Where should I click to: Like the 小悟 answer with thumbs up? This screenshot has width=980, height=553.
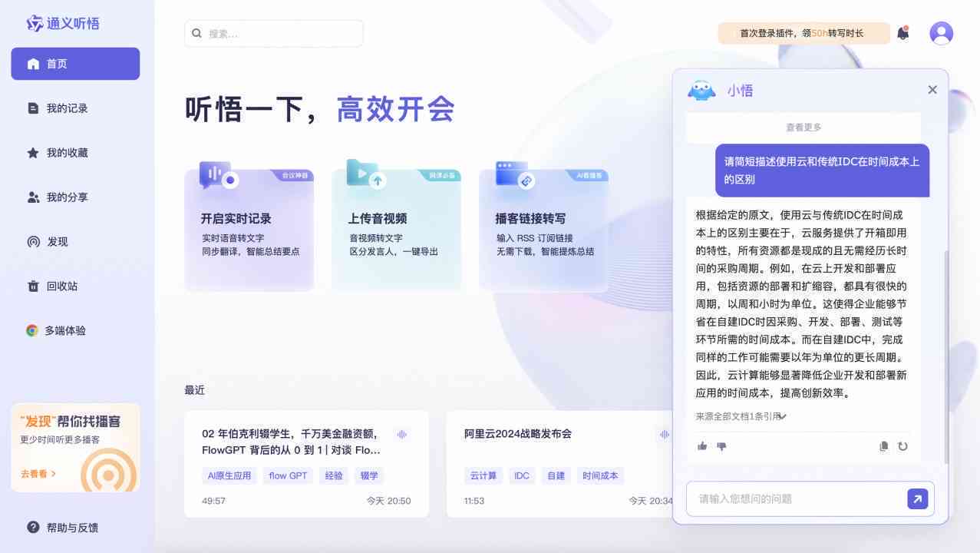[x=702, y=446]
